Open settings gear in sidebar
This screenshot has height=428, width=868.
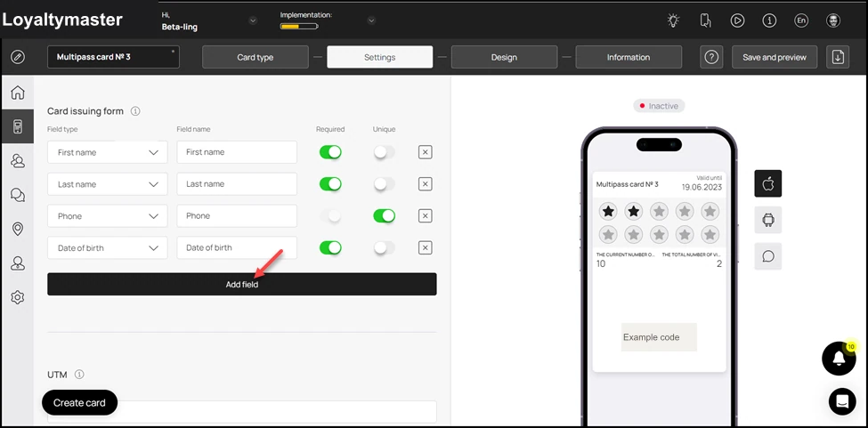(x=18, y=297)
